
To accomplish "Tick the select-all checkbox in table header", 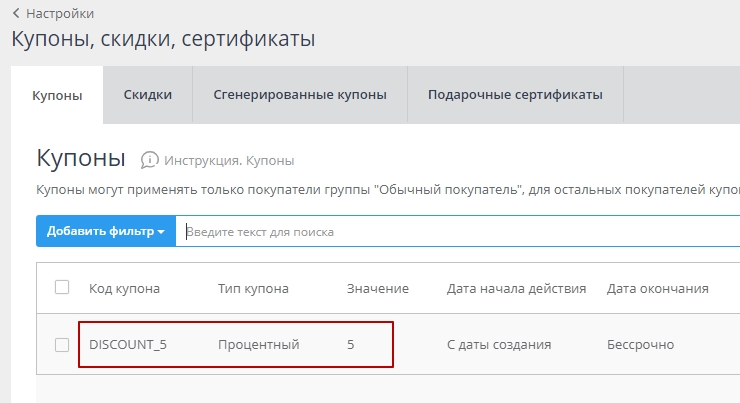I will click(x=62, y=288).
